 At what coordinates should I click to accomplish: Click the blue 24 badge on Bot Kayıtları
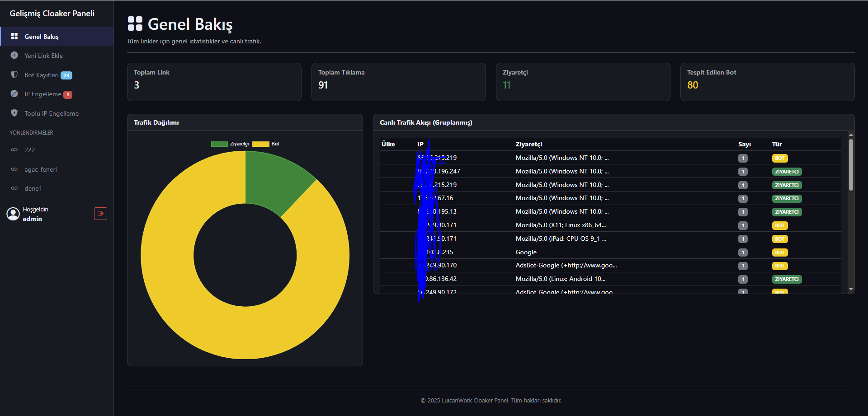tap(66, 75)
